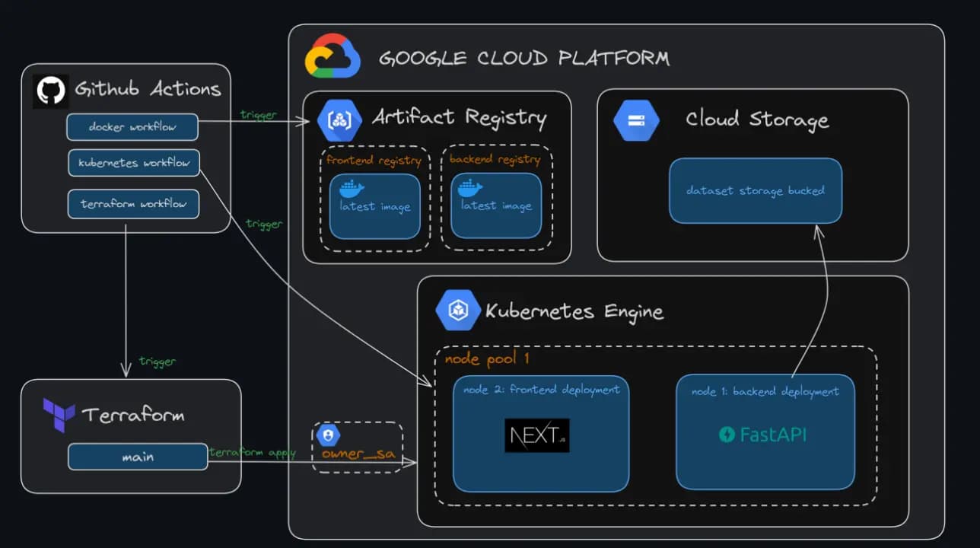Click the 'GOOGLE CLOUD PLATFORM' title

coord(524,58)
